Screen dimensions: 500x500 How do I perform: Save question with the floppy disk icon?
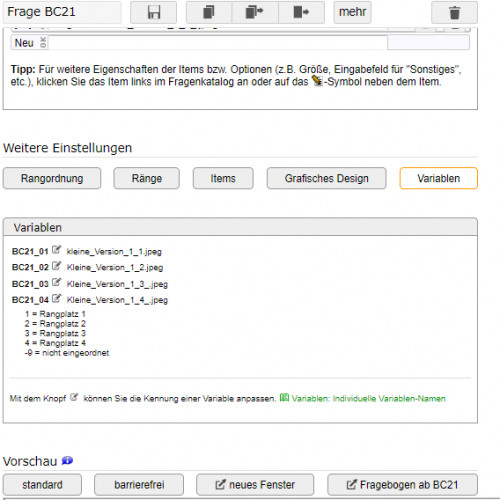pyautogui.click(x=154, y=12)
